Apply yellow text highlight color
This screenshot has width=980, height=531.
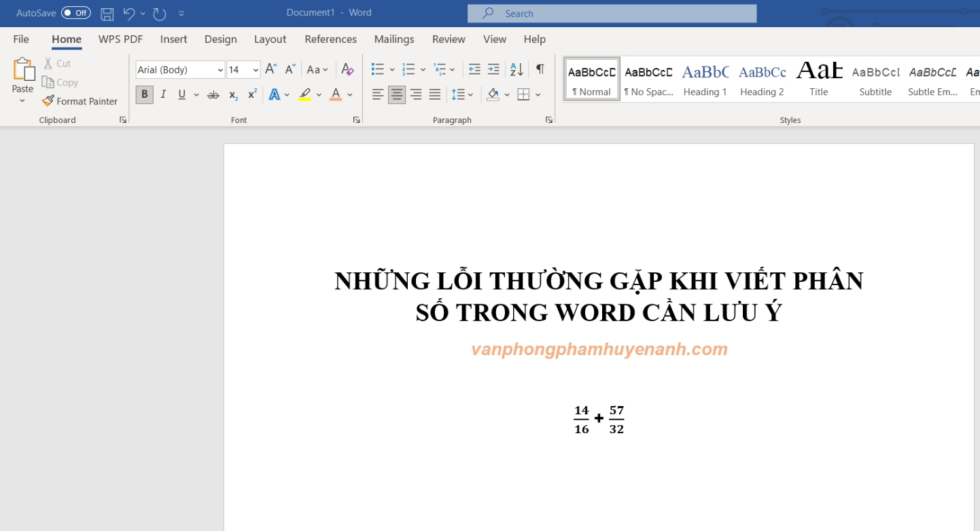(x=304, y=94)
